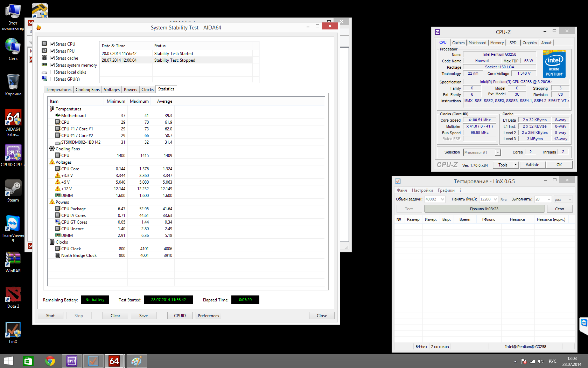
Task: Toggle the Stress FPU checkbox
Action: (x=52, y=51)
